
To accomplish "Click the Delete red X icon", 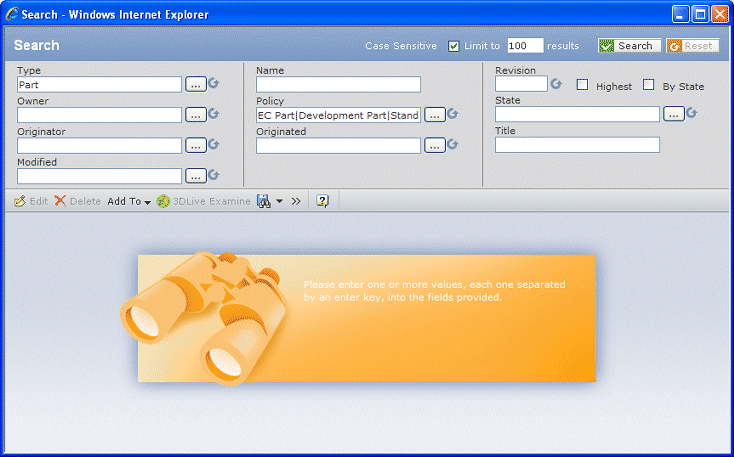I will (x=60, y=201).
